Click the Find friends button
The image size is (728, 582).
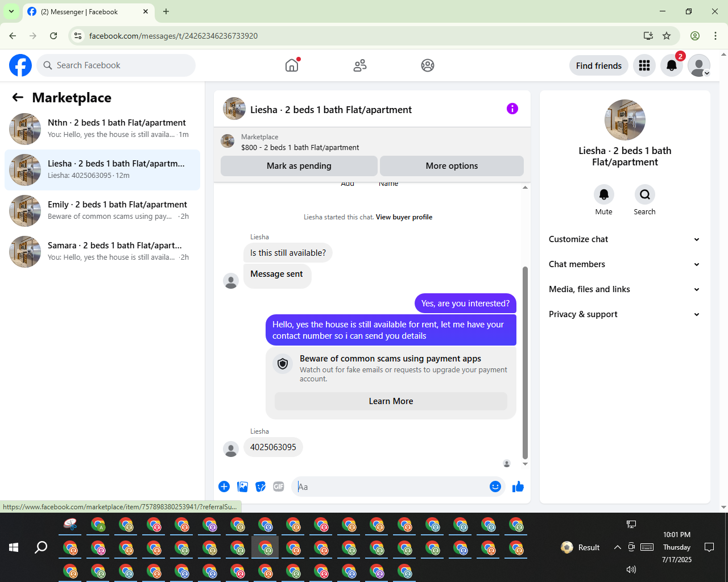click(599, 65)
